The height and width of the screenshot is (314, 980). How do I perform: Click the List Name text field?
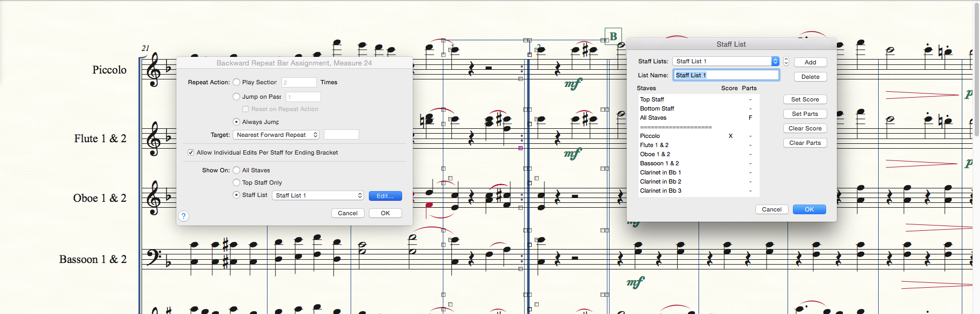(x=726, y=75)
